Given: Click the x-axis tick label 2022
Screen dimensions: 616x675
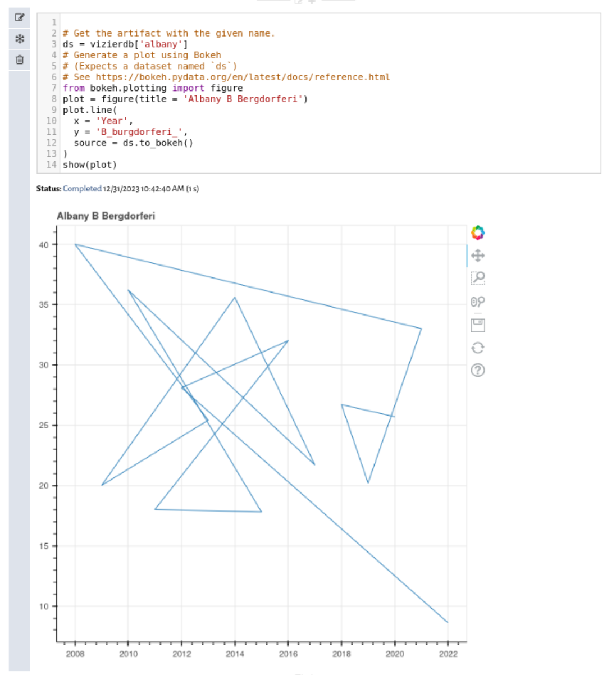Looking at the screenshot, I should (448, 654).
